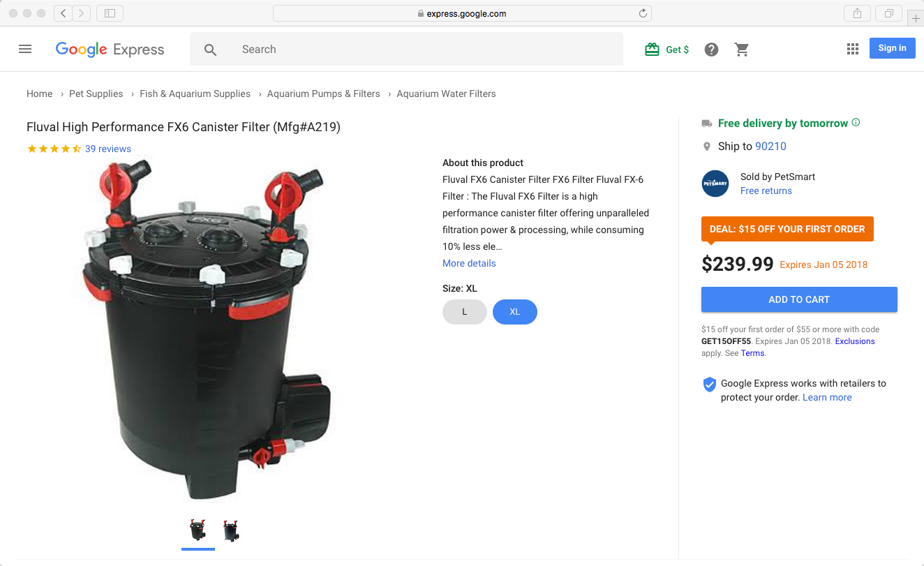Click the Safari share icon
This screenshot has height=566, width=924.
click(857, 13)
